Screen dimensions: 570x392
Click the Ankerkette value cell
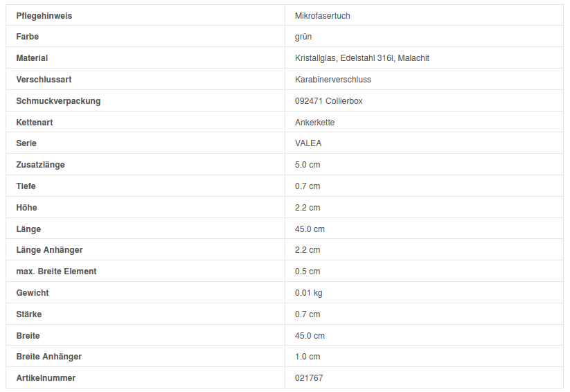314,123
